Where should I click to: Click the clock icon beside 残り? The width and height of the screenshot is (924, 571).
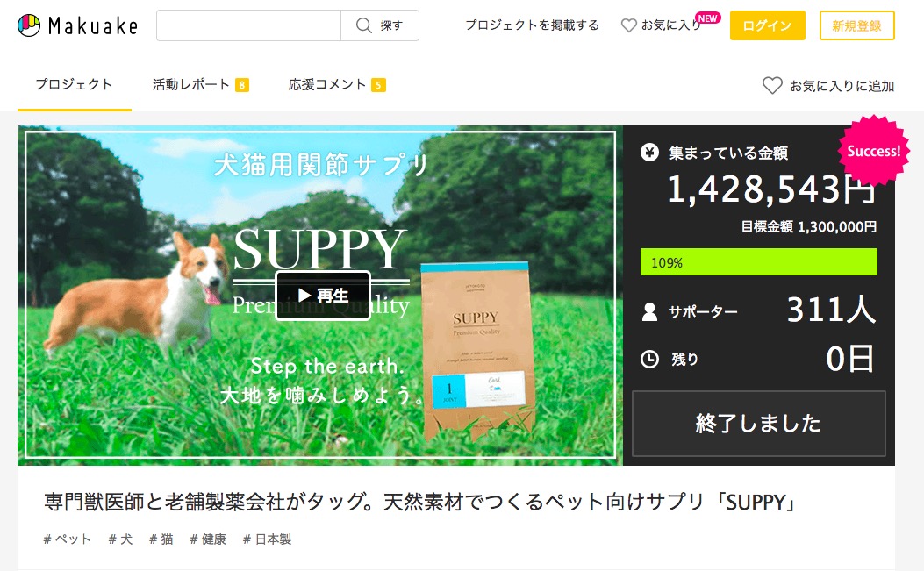click(x=649, y=359)
